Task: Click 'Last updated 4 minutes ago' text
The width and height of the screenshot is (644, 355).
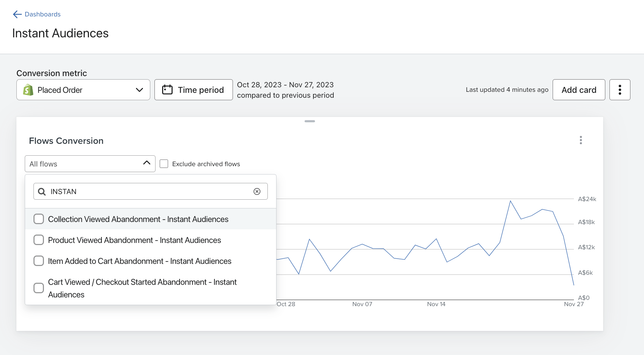Action: [507, 90]
